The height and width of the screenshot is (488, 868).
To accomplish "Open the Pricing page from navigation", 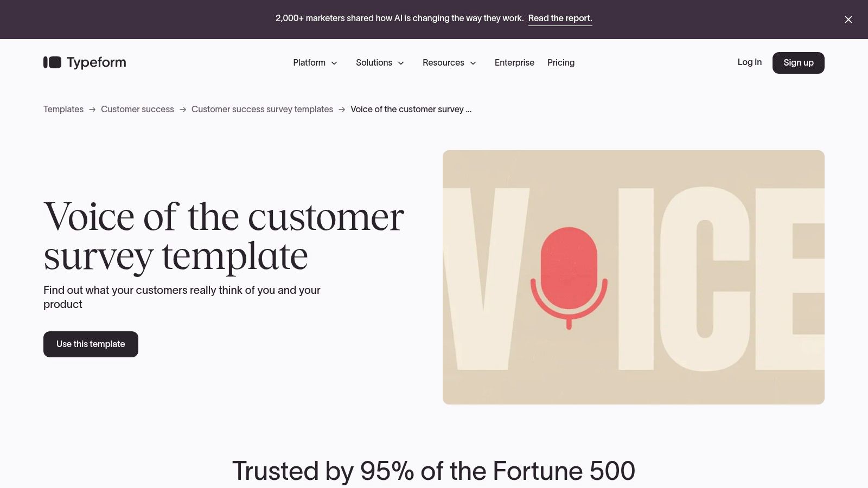I will tap(561, 62).
